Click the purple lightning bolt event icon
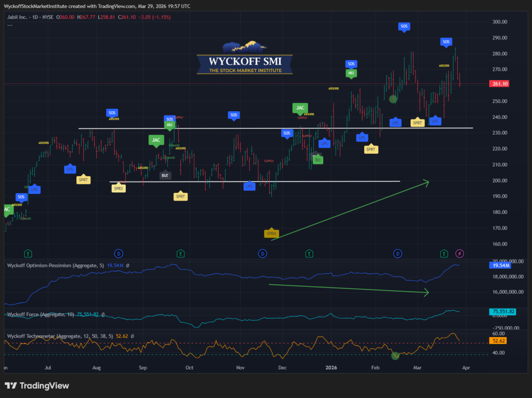532x398 pixels. click(460, 254)
